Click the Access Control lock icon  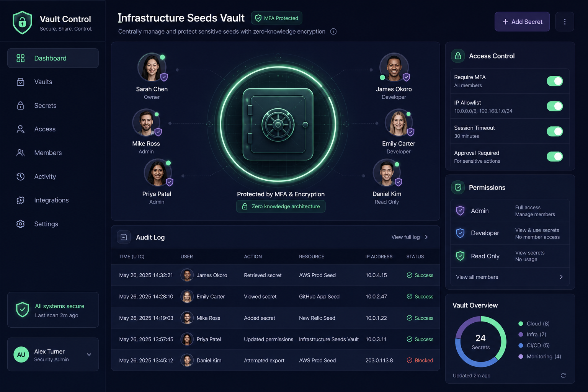tap(458, 56)
